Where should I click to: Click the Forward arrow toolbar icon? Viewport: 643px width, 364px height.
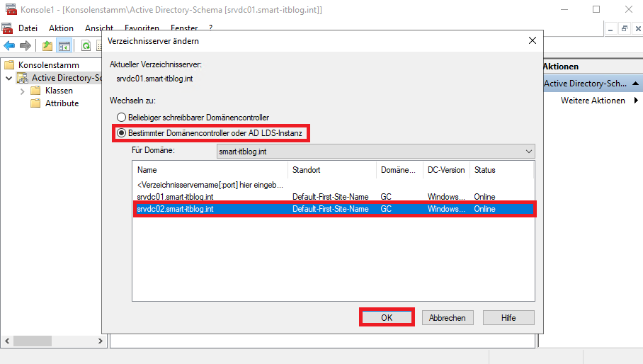pyautogui.click(x=25, y=45)
